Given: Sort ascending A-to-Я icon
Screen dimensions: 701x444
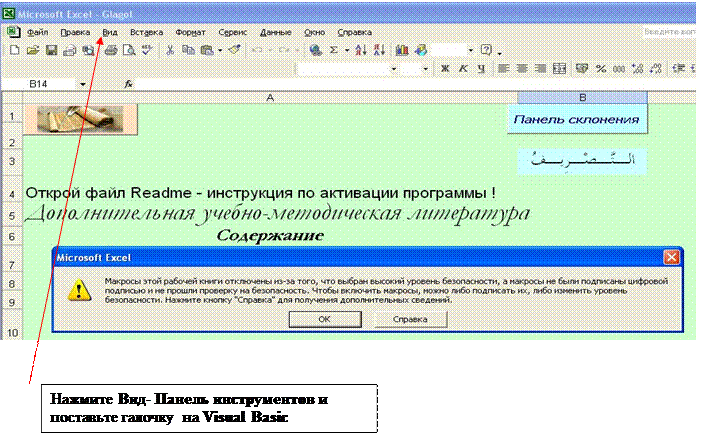Looking at the screenshot, I should [361, 50].
